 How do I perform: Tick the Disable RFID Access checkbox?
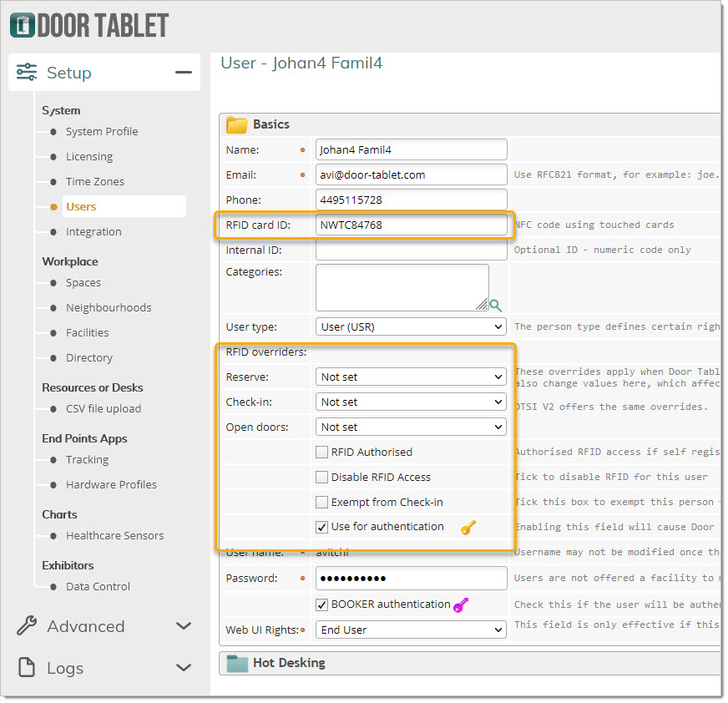pos(321,477)
